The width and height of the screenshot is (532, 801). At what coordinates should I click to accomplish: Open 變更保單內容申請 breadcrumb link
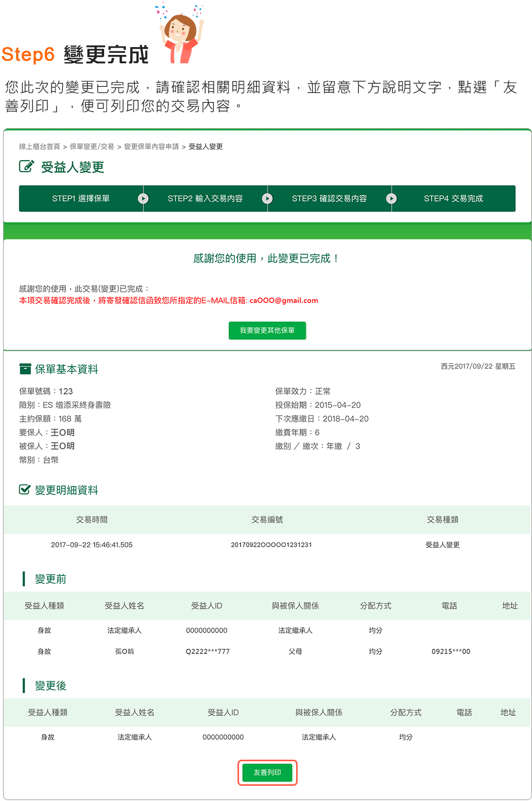click(x=151, y=146)
